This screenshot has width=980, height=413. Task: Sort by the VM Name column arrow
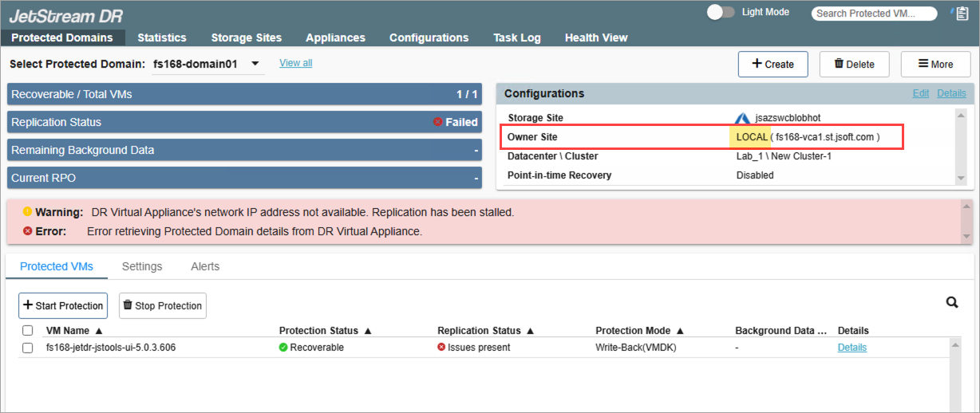[99, 330]
